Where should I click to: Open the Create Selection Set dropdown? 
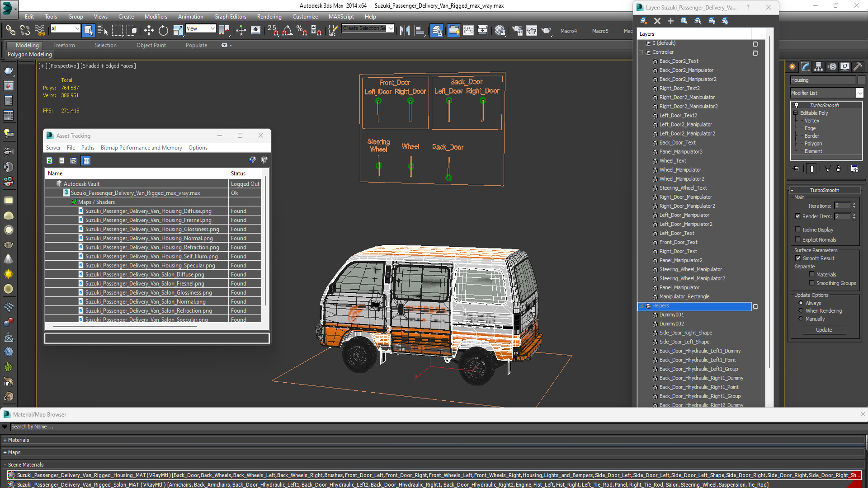pyautogui.click(x=391, y=28)
